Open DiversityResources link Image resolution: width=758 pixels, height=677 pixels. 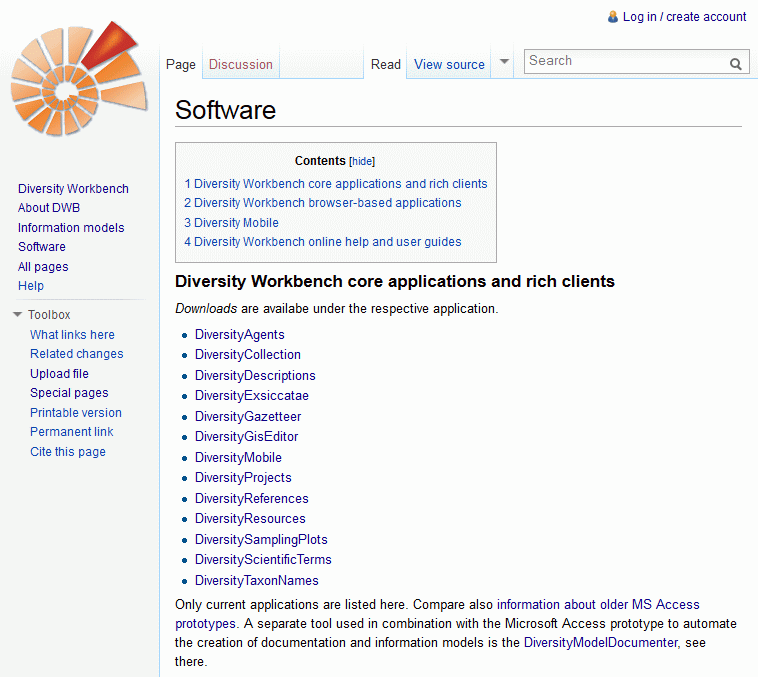click(x=250, y=519)
